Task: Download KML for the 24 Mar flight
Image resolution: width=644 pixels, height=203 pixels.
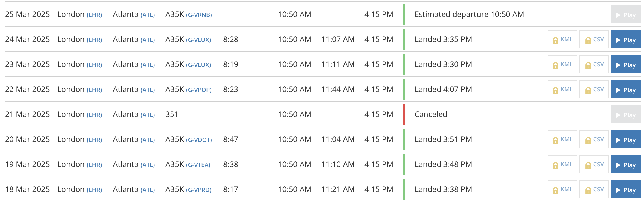Action: (x=562, y=39)
